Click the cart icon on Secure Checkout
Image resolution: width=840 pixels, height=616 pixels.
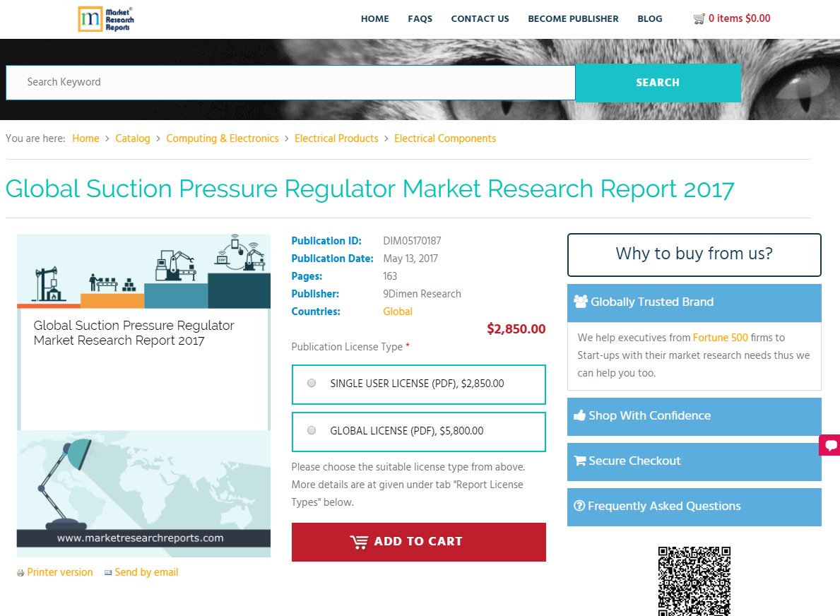pos(579,461)
